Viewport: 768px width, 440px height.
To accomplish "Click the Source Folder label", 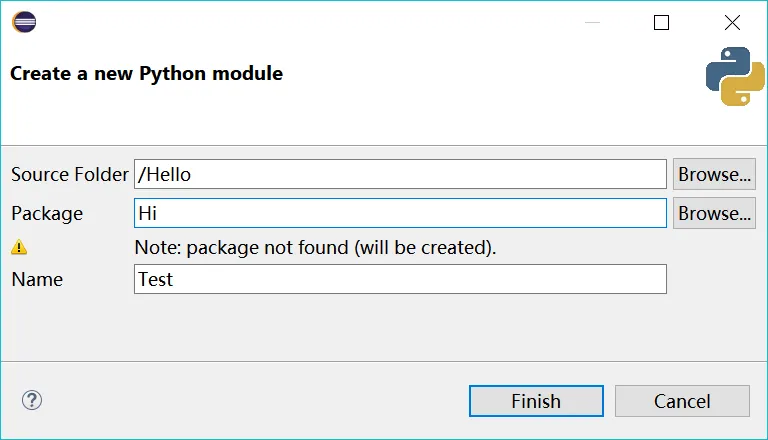I will pos(70,174).
